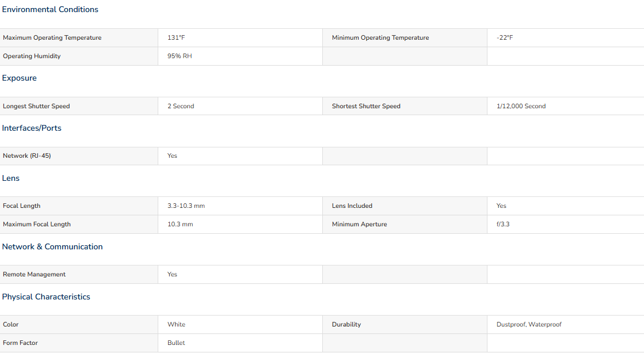Select the Dustproof, Waterproof durability value
644x353 pixels.
click(x=528, y=325)
